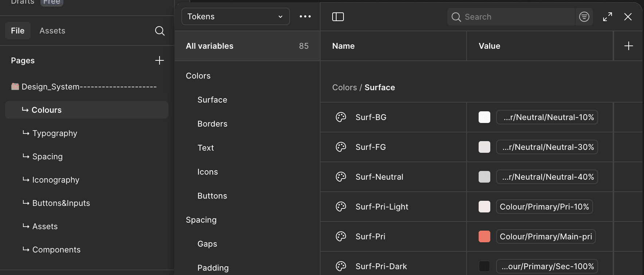Screen dimensions: 644x275
Task: Select All variables in the sidebar
Action: tap(210, 46)
